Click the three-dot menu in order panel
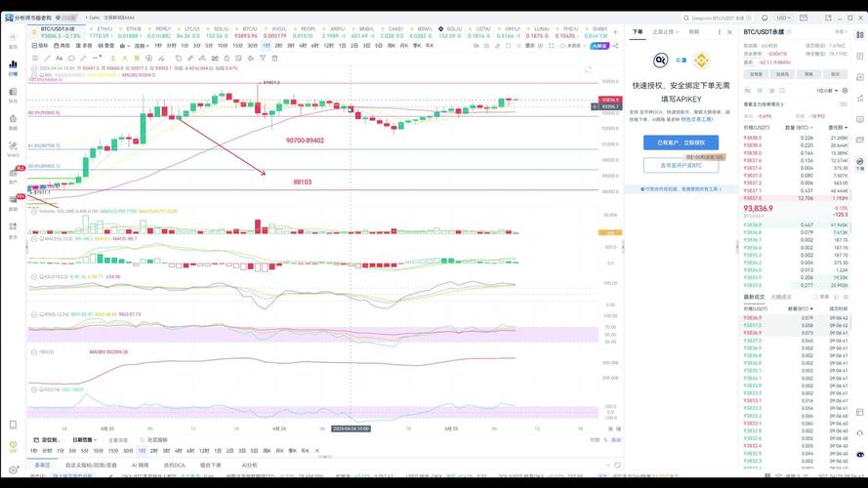 pos(719,32)
